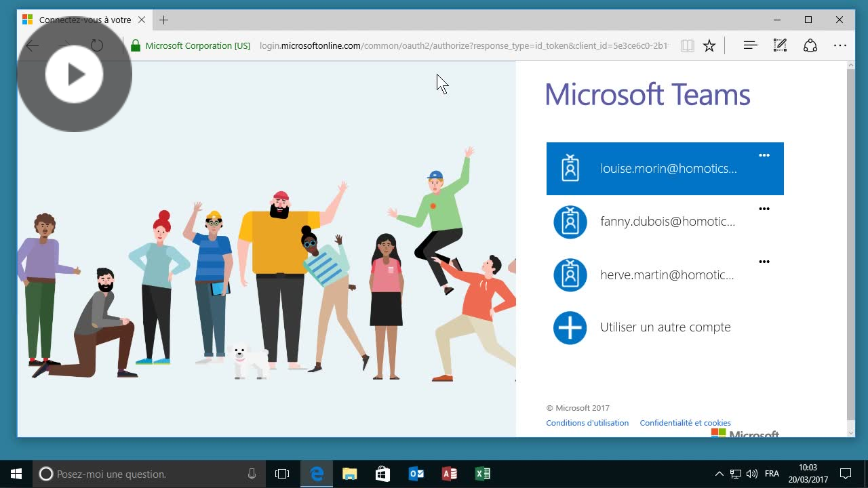The height and width of the screenshot is (488, 868).
Task: Type in Cortana search box
Action: click(x=148, y=474)
